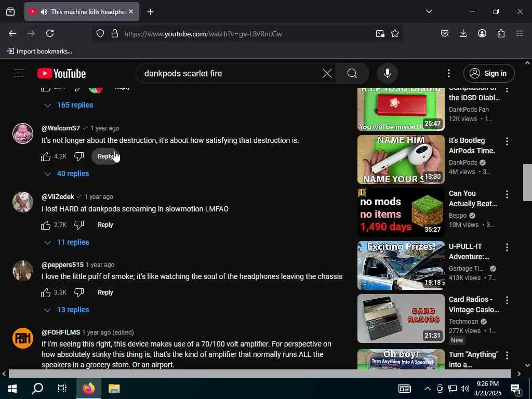This screenshot has height=399, width=532.
Task: Click Import bookmarks toolbar item
Action: point(39,51)
